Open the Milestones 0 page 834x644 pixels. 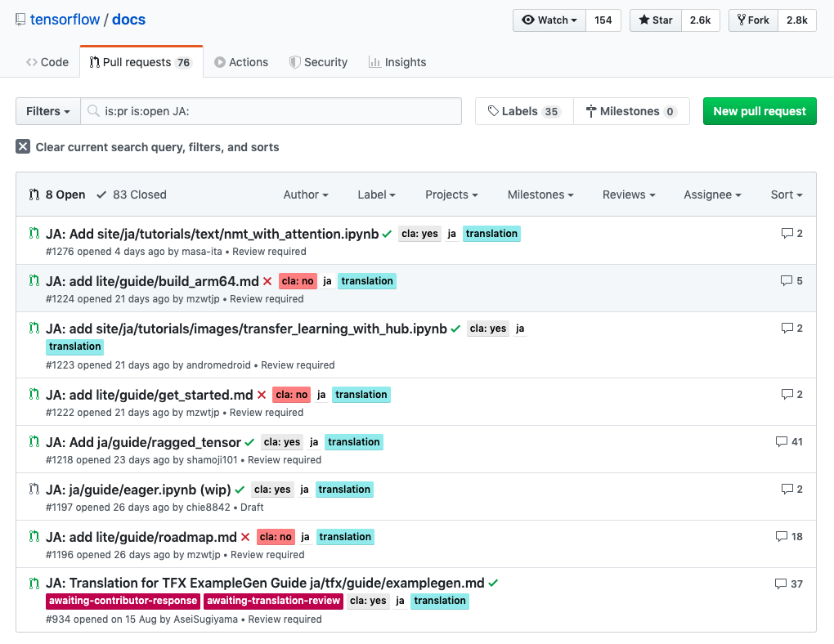click(631, 111)
